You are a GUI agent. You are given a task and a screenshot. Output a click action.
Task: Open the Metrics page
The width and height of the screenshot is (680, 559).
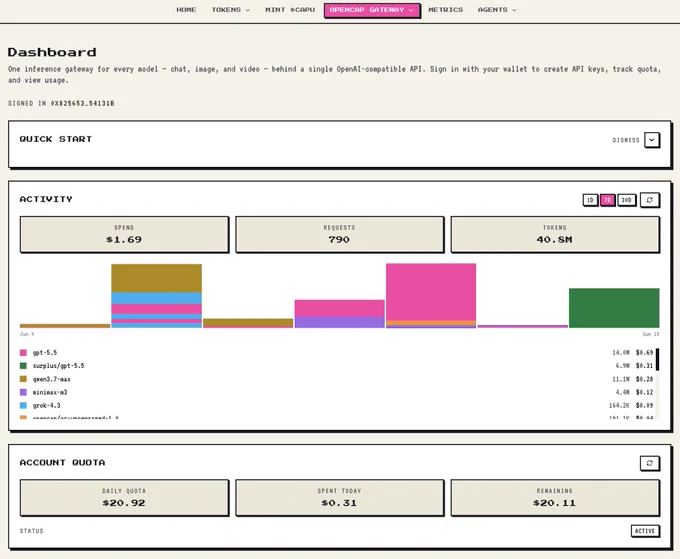[x=445, y=10]
